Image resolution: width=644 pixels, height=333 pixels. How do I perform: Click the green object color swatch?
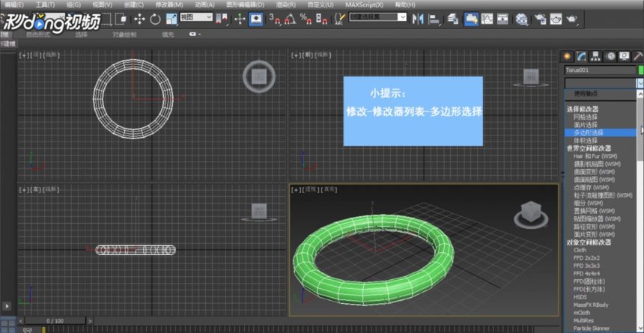click(641, 70)
